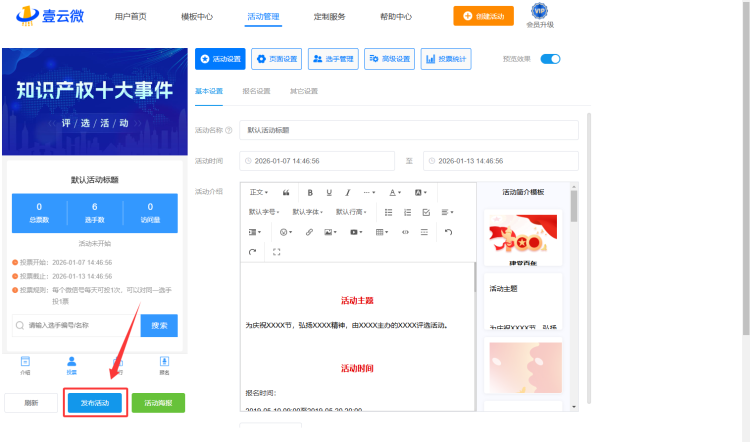Click the 发布活动 button

95,403
